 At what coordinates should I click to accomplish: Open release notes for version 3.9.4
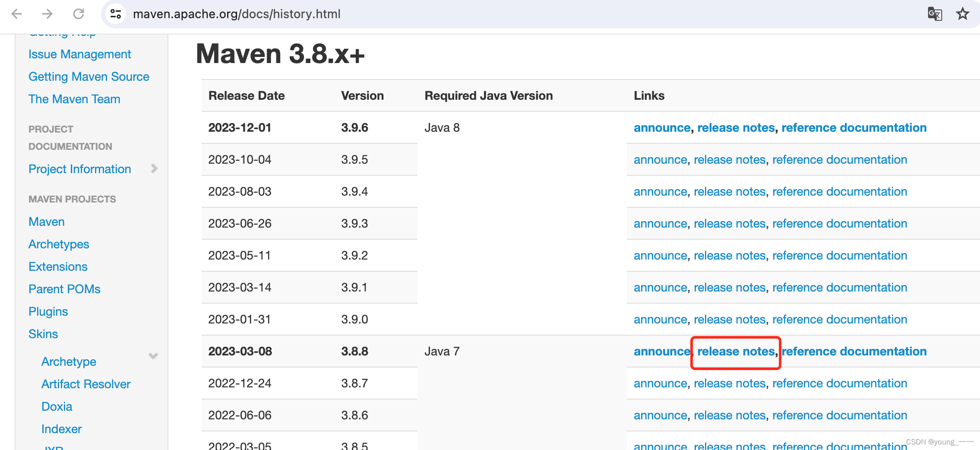730,192
